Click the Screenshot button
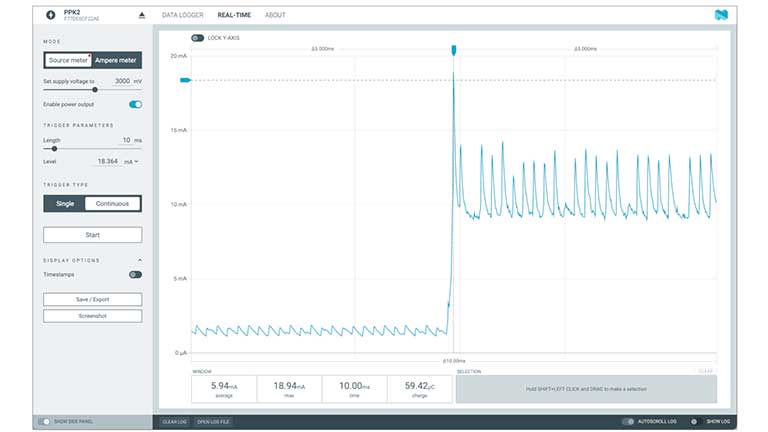This screenshot has width=768, height=432. tap(93, 316)
